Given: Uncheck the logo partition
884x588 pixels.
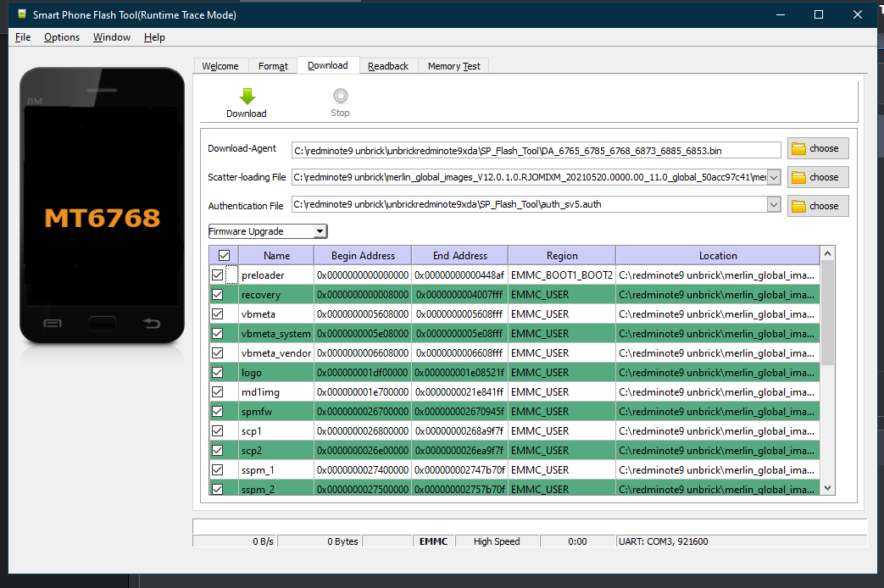Looking at the screenshot, I should point(217,373).
